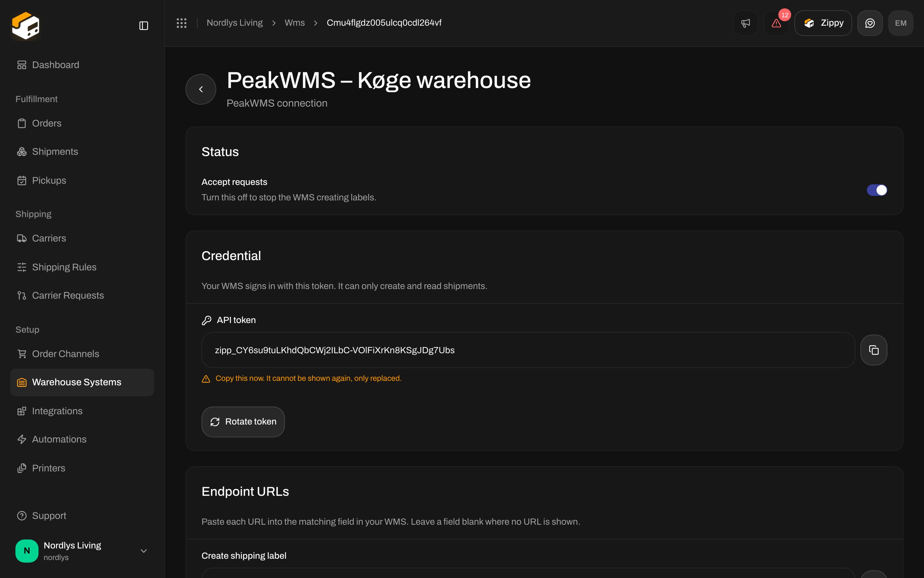The image size is (924, 578).
Task: Open Shipping Rules
Action: click(x=82, y=267)
